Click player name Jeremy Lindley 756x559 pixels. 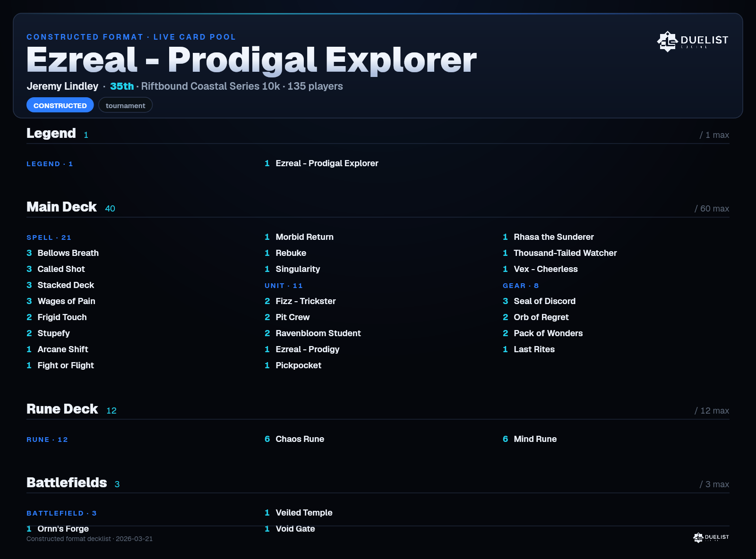pyautogui.click(x=62, y=86)
